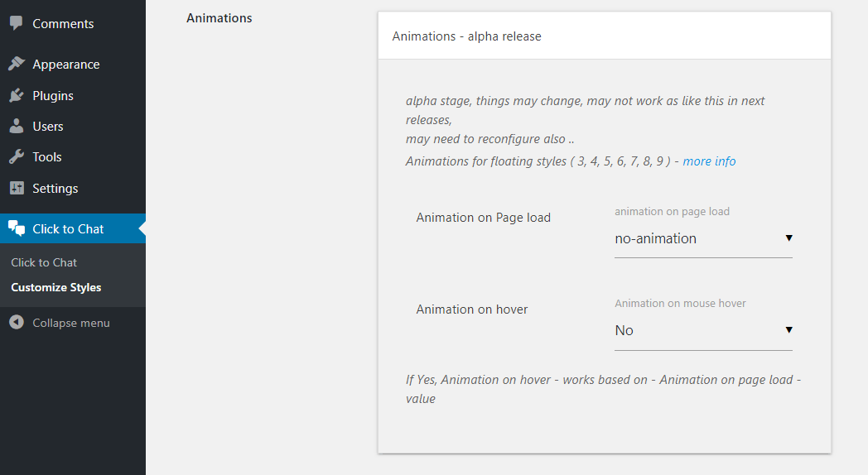868x475 pixels.
Task: Click the Settings sliders icon
Action: point(17,188)
